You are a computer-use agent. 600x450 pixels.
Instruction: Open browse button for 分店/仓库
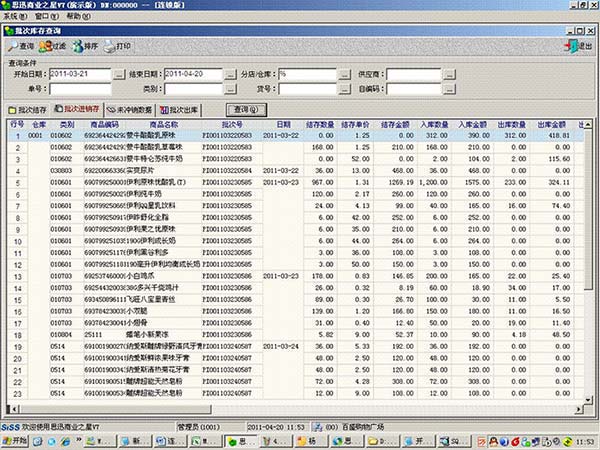(x=344, y=74)
